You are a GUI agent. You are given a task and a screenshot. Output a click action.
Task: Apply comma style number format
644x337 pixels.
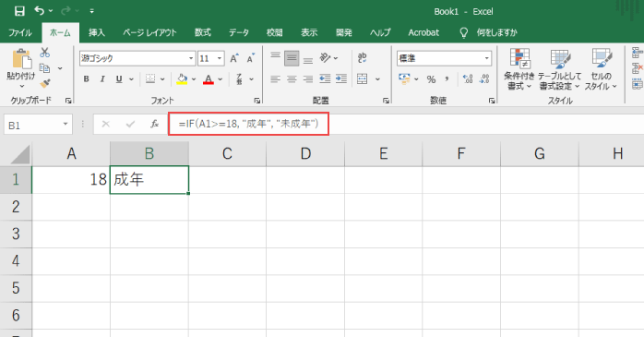(x=447, y=78)
